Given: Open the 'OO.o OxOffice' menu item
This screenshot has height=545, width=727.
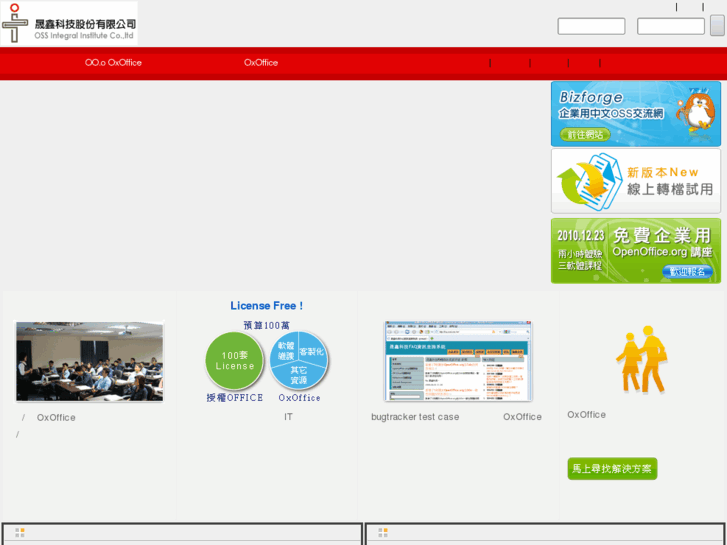Looking at the screenshot, I should click(x=113, y=63).
